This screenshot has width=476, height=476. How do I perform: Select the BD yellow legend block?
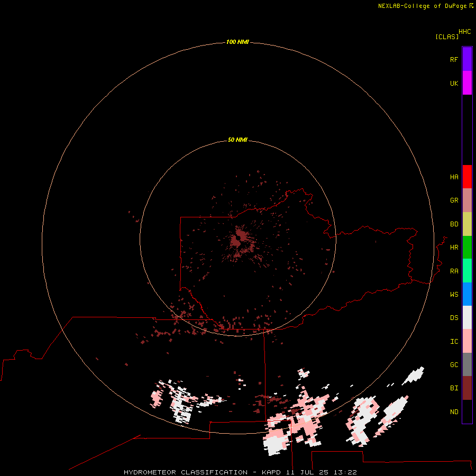click(x=467, y=224)
